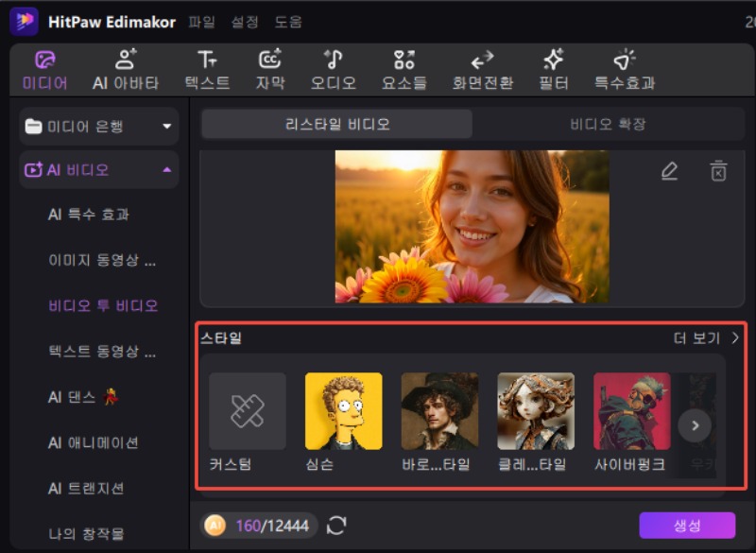
Task: Select the 자막 (subtitles) tool
Action: click(x=269, y=69)
